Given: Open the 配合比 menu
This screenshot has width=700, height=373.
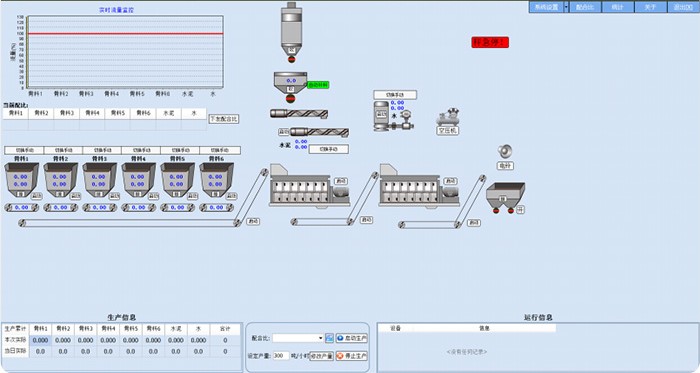Looking at the screenshot, I should [x=585, y=7].
